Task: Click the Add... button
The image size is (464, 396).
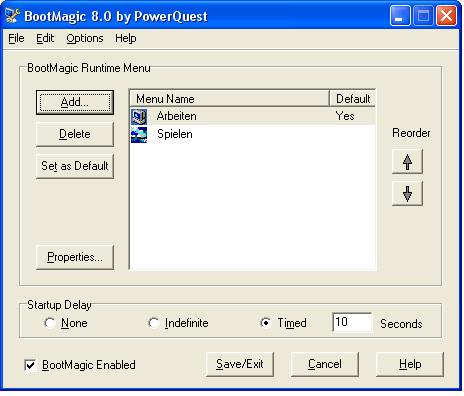Action: click(75, 102)
